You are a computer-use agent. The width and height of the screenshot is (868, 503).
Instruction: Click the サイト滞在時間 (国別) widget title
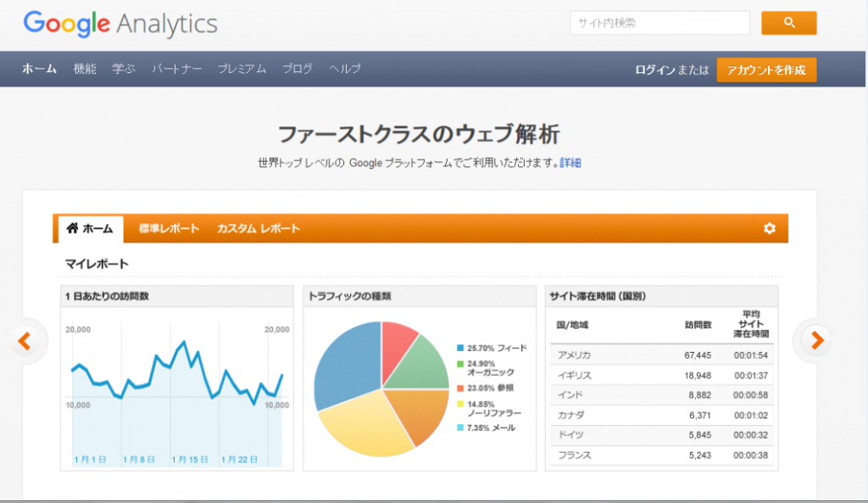[598, 296]
